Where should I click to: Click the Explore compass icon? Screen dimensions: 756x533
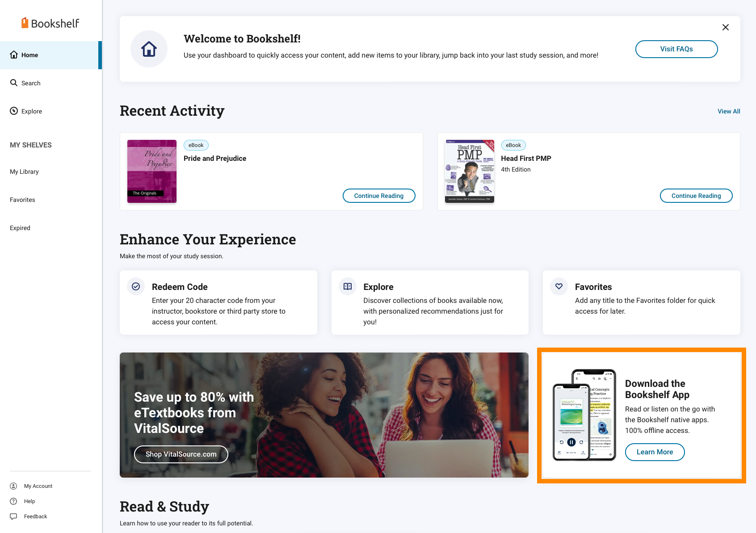pyautogui.click(x=14, y=111)
